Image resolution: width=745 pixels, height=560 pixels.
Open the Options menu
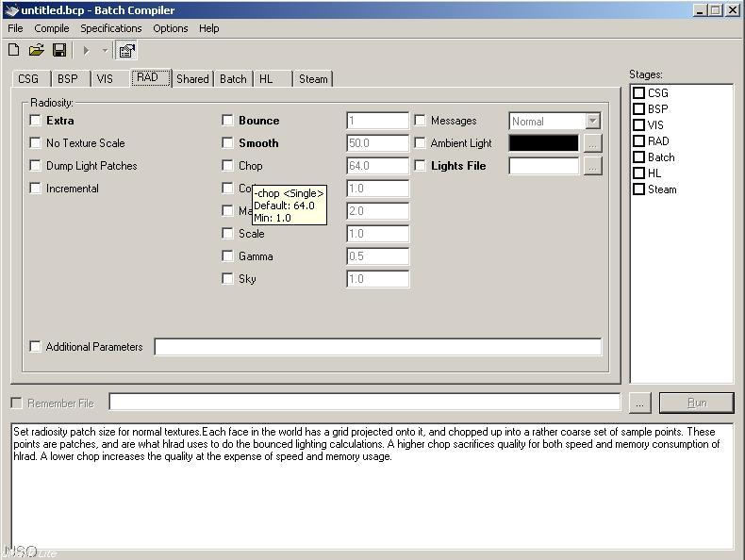tap(170, 28)
